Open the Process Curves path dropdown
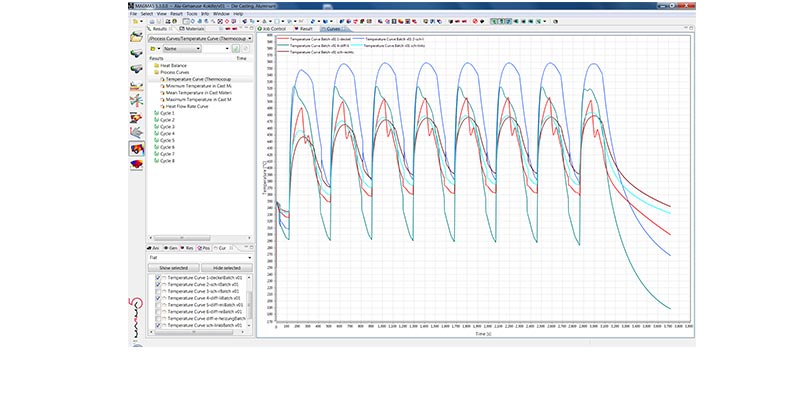The image size is (800, 400). pyautogui.click(x=250, y=38)
